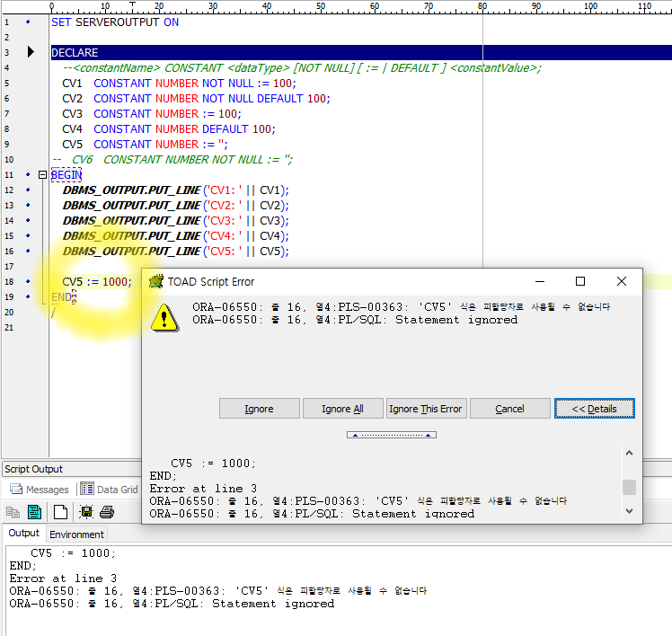Print output with the printer icon
Image resolution: width=672 pixels, height=636 pixels.
[x=107, y=512]
